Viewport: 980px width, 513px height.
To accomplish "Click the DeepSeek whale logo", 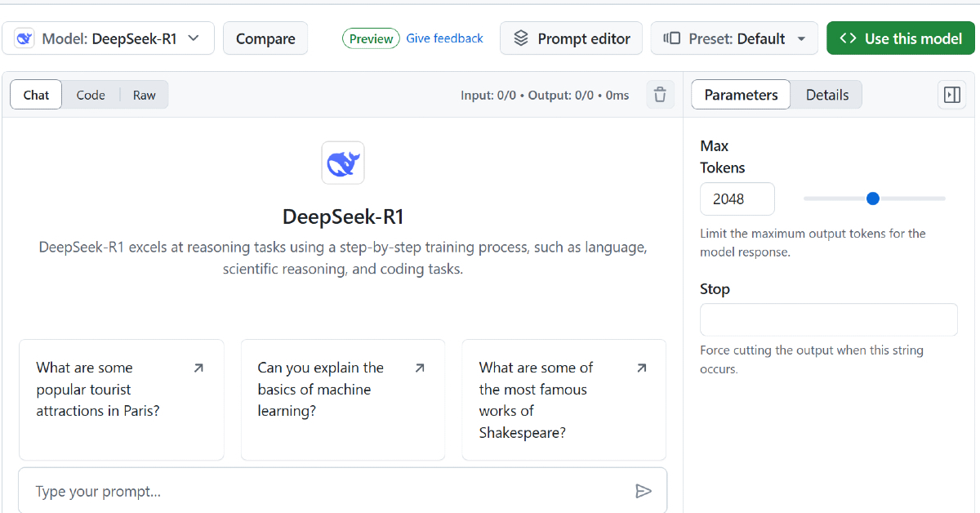I will coord(343,163).
